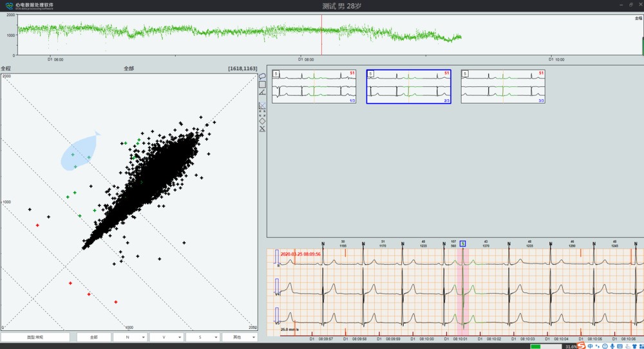
Task: Expand the 其他 dropdown
Action: [240, 337]
